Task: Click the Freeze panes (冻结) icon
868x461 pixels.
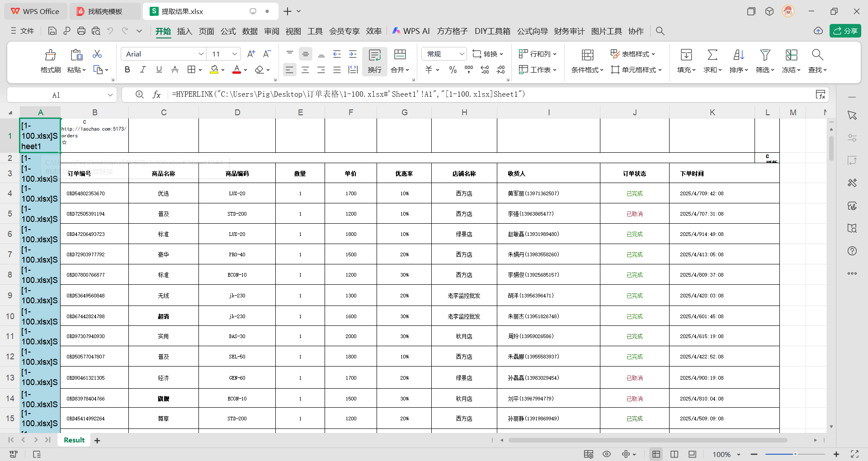Action: point(791,61)
